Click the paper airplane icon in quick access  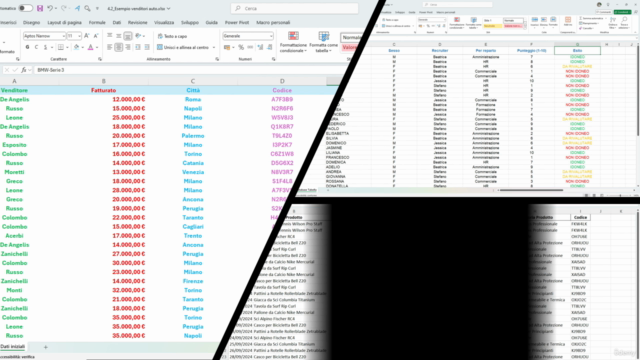point(77,8)
